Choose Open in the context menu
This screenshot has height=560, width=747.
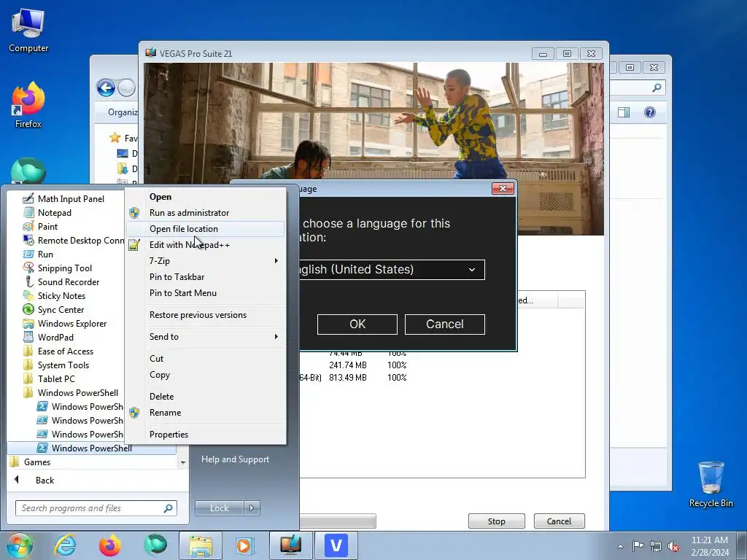click(x=206, y=197)
